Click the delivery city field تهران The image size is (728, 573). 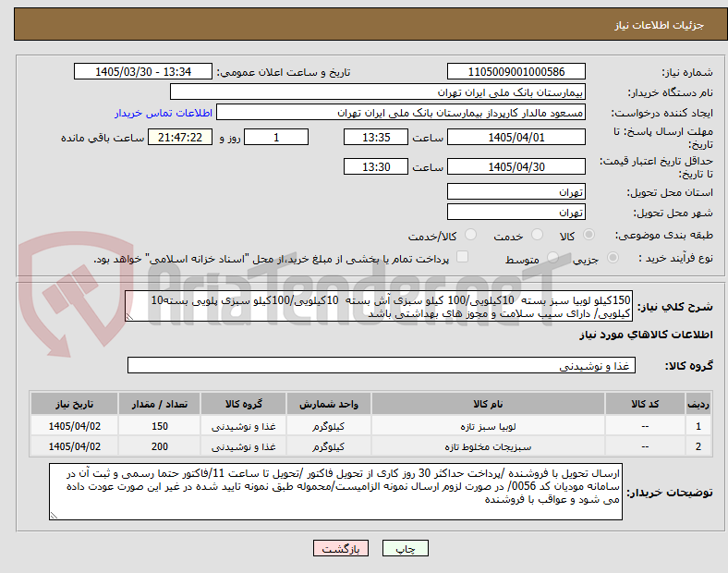click(516, 213)
